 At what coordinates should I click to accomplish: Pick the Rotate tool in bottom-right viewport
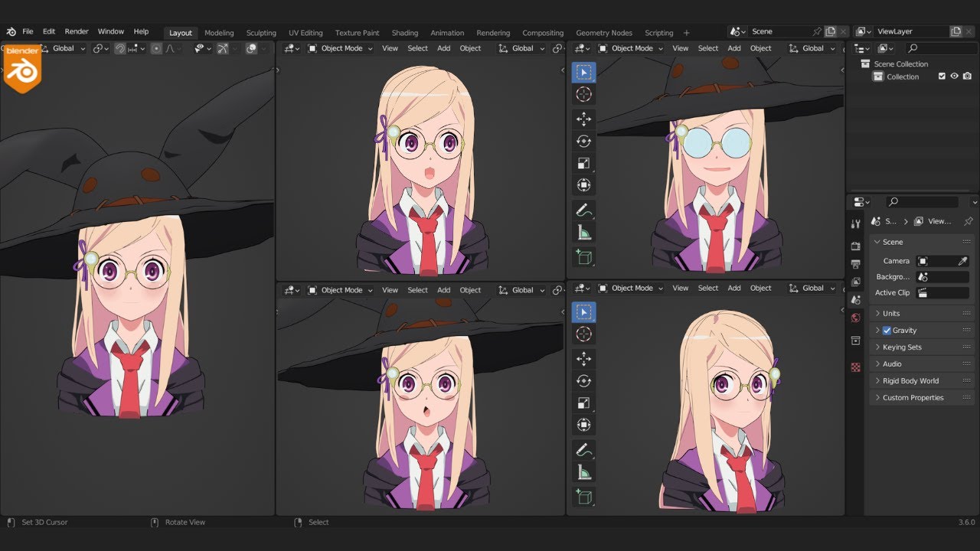click(x=583, y=380)
